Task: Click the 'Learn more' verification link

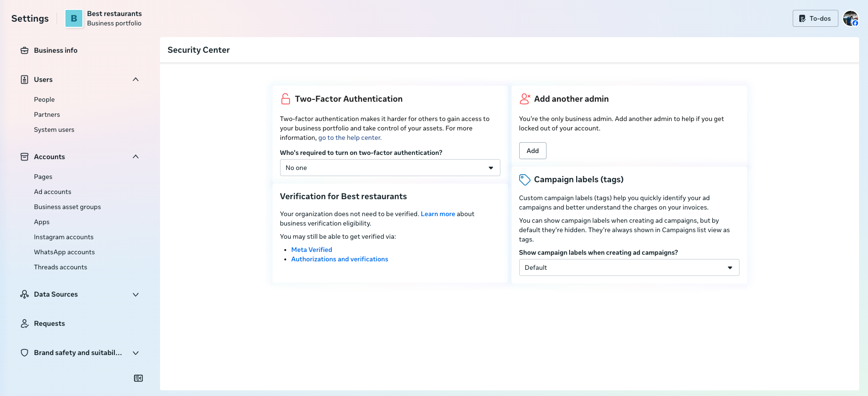Action: [x=438, y=214]
